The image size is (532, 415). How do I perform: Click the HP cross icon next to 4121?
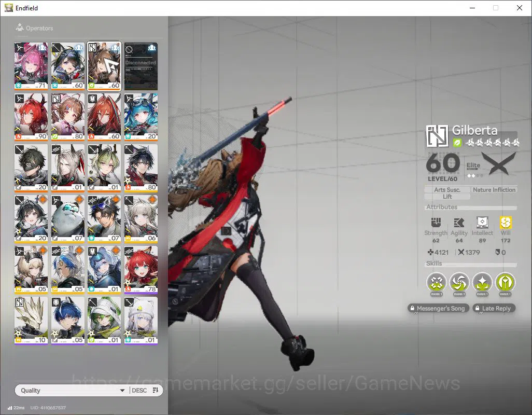click(x=430, y=252)
